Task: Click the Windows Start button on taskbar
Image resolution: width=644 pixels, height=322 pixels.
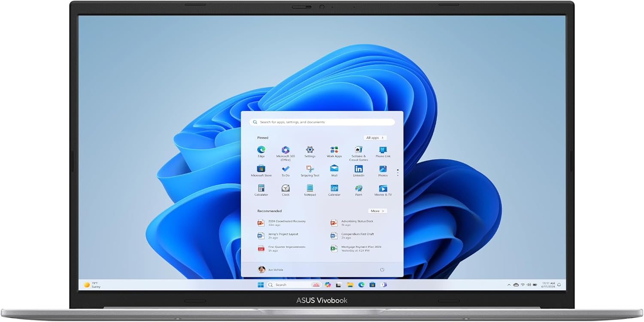Action: click(x=261, y=285)
